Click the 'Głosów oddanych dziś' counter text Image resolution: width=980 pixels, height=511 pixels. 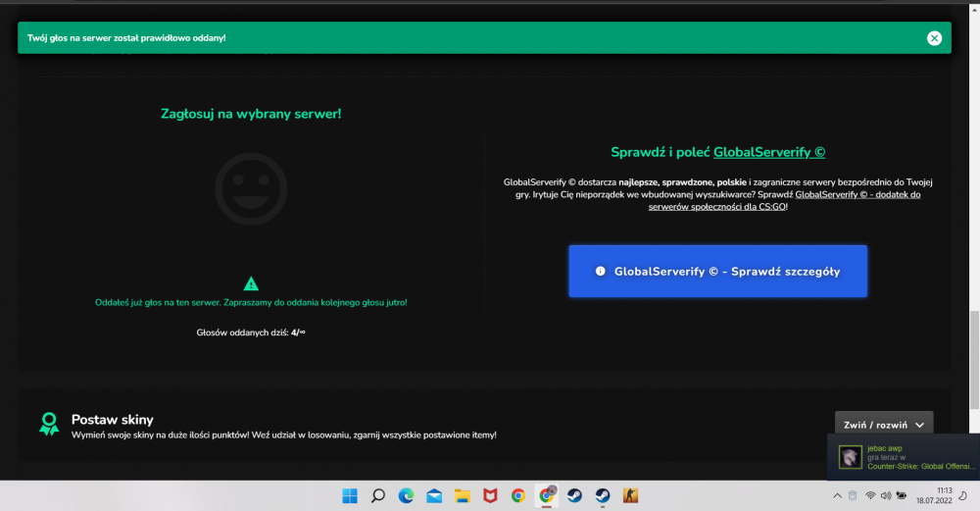(x=251, y=332)
